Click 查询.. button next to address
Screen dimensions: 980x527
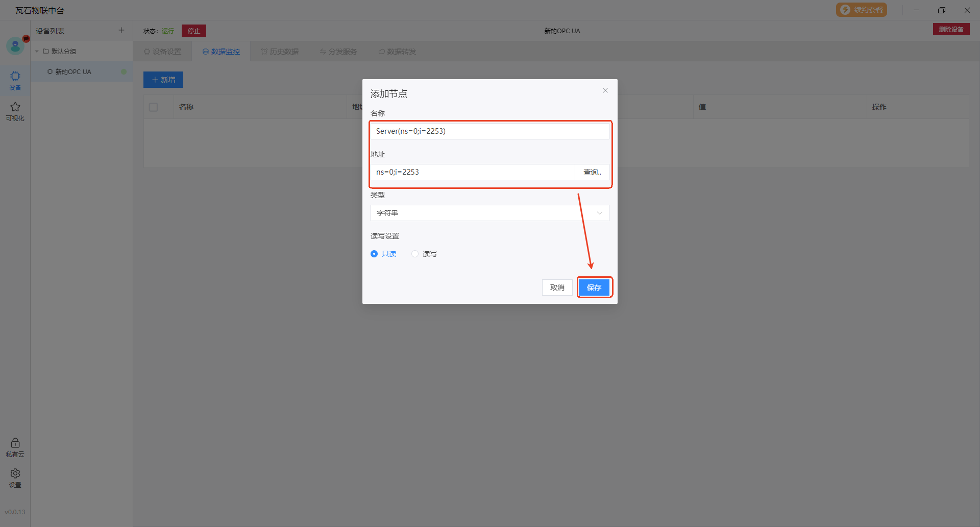tap(592, 172)
